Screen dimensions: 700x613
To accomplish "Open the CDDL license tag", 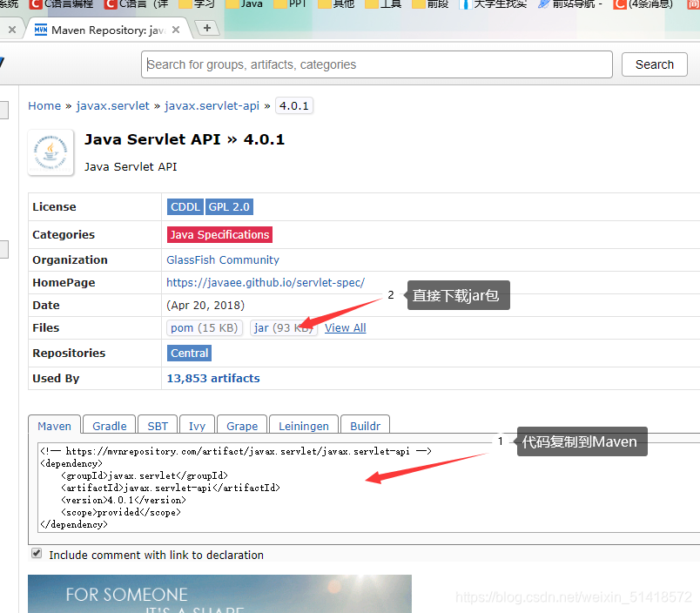I will [x=185, y=206].
